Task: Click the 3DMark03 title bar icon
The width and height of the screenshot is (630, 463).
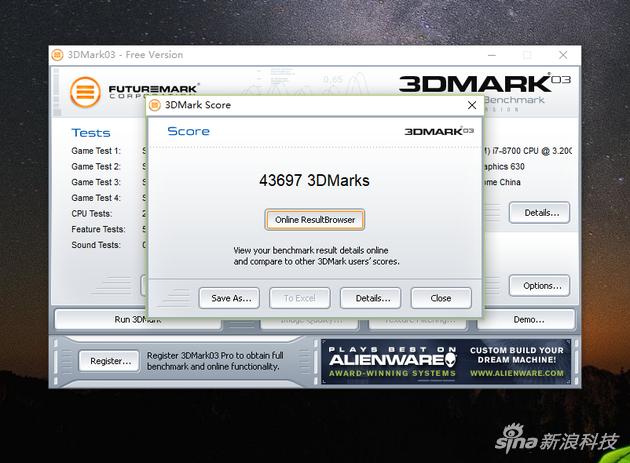Action: [x=57, y=55]
